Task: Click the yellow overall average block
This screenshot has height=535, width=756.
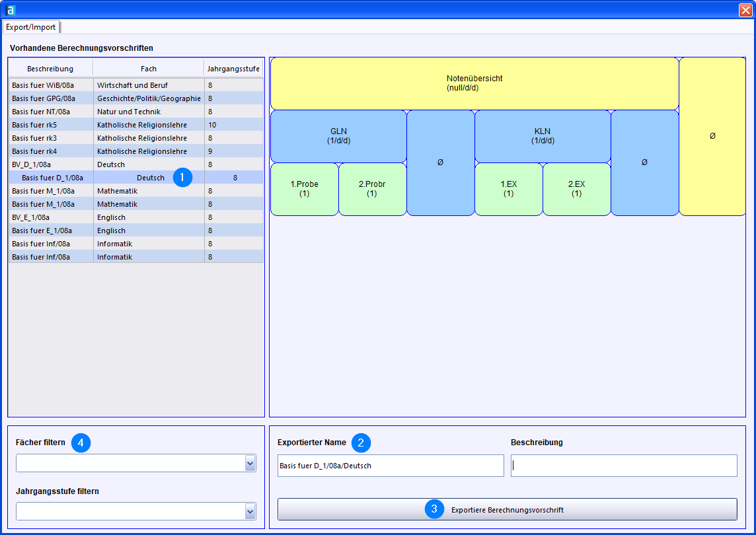Action: (x=712, y=137)
